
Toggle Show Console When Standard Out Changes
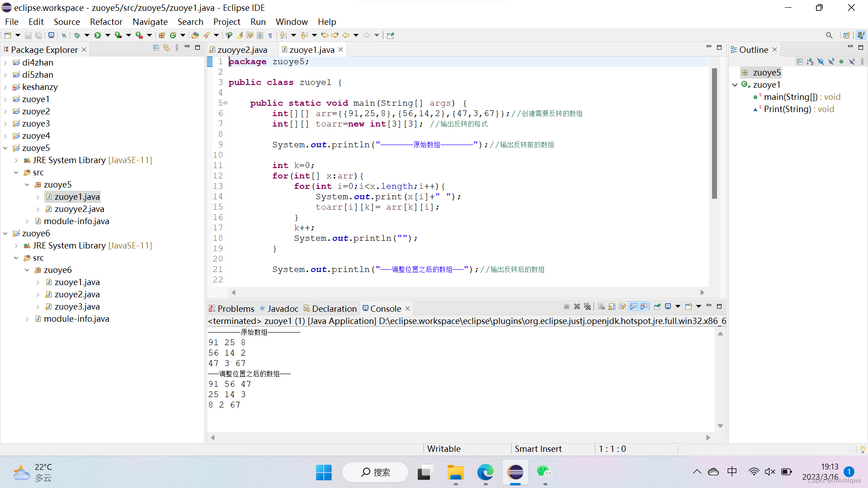pyautogui.click(x=633, y=307)
